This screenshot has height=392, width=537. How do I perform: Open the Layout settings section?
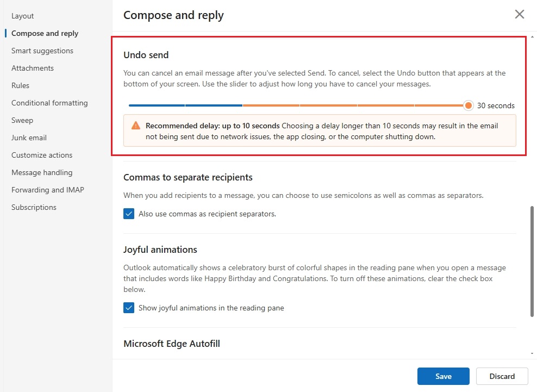click(22, 16)
